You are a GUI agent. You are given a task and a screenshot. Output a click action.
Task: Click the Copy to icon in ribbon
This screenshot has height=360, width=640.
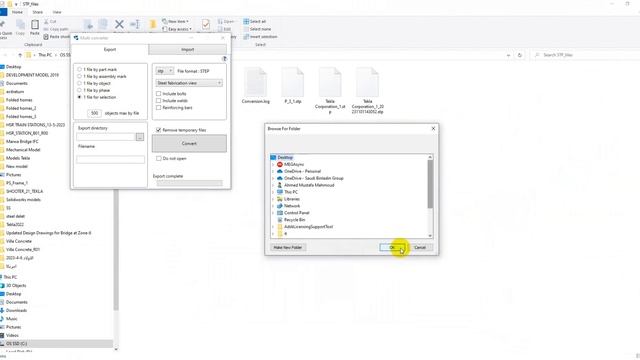pyautogui.click(x=103, y=24)
